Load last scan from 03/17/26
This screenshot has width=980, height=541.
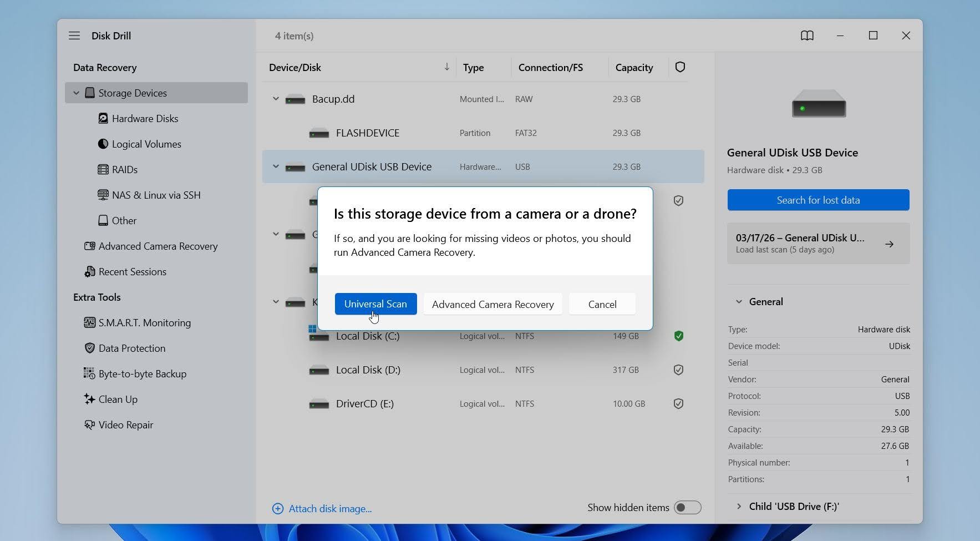point(818,244)
